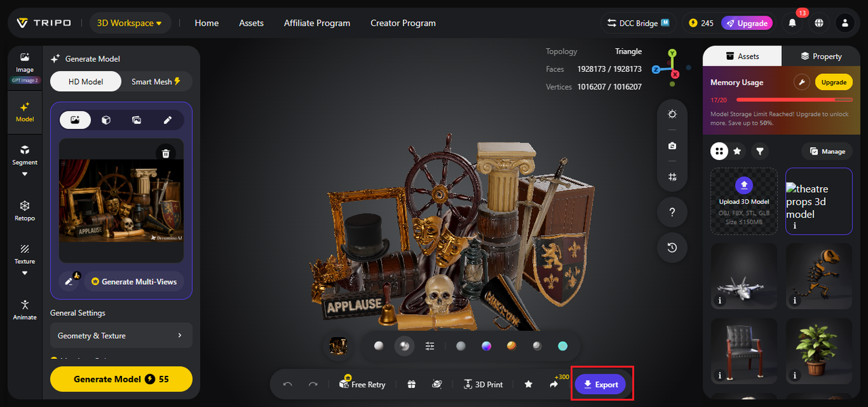Open Creator Program page
The width and height of the screenshot is (868, 407).
[x=403, y=23]
